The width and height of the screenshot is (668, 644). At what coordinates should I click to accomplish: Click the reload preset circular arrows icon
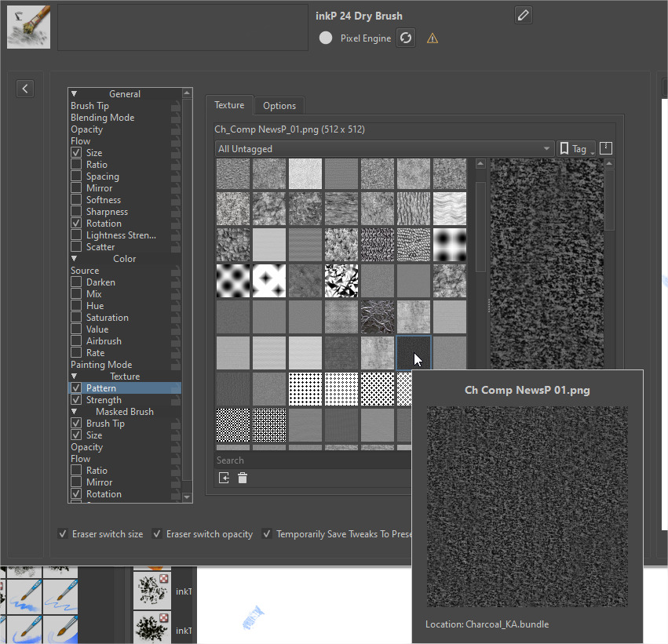coord(405,38)
